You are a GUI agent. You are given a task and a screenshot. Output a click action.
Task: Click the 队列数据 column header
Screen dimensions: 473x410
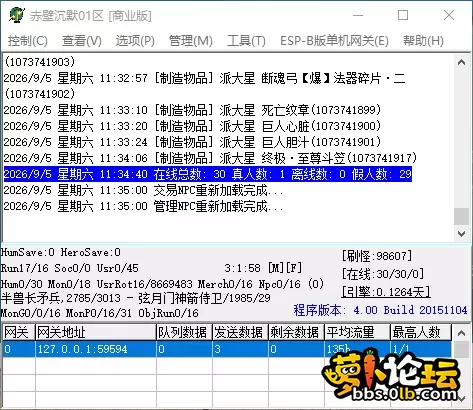pos(185,332)
